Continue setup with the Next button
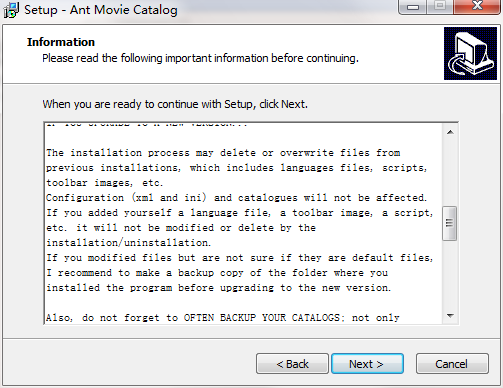The height and width of the screenshot is (388, 503). [x=367, y=364]
